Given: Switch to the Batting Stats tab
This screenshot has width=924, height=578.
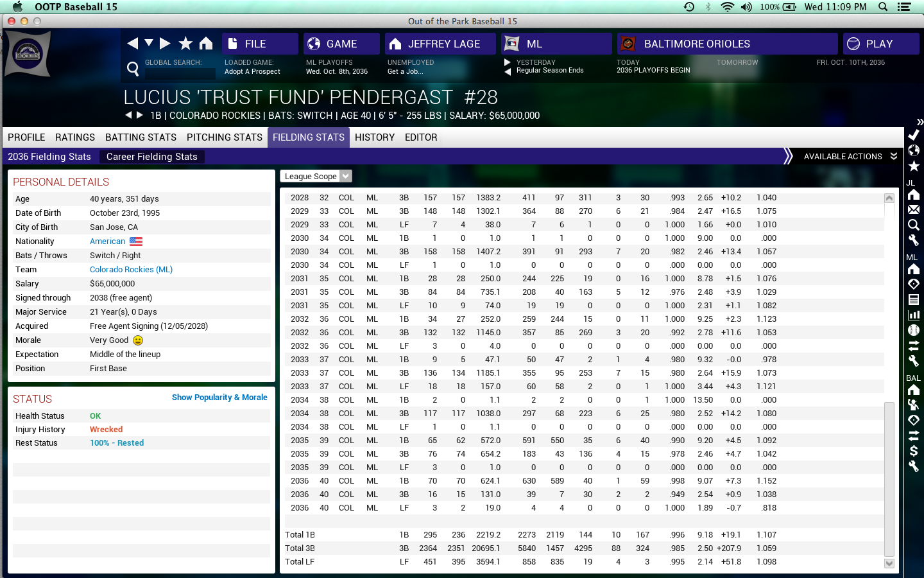Looking at the screenshot, I should tap(141, 137).
